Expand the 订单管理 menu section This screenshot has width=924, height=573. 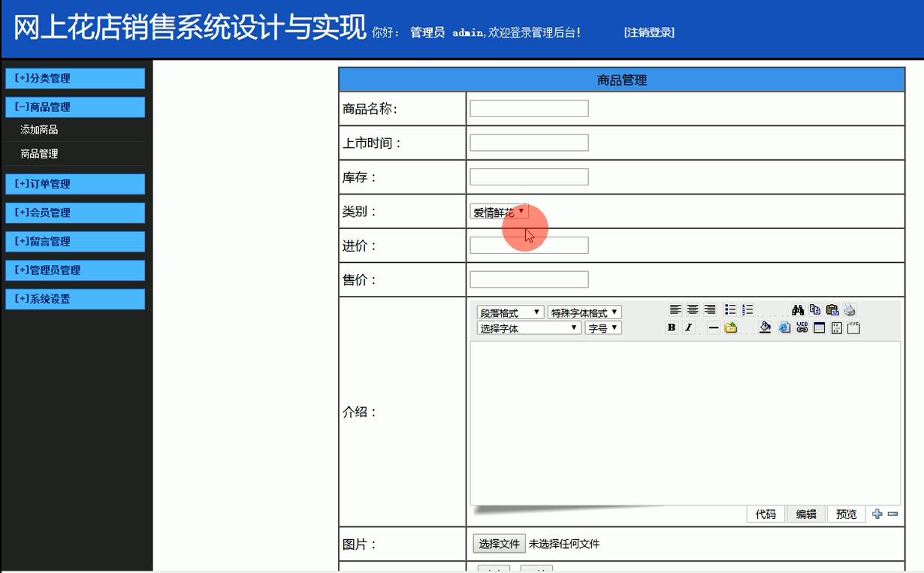[74, 183]
